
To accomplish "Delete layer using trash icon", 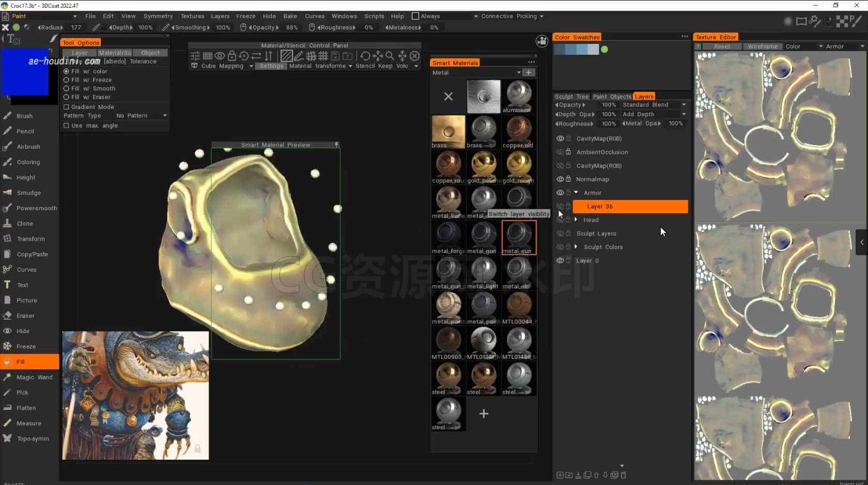I will pos(623,475).
